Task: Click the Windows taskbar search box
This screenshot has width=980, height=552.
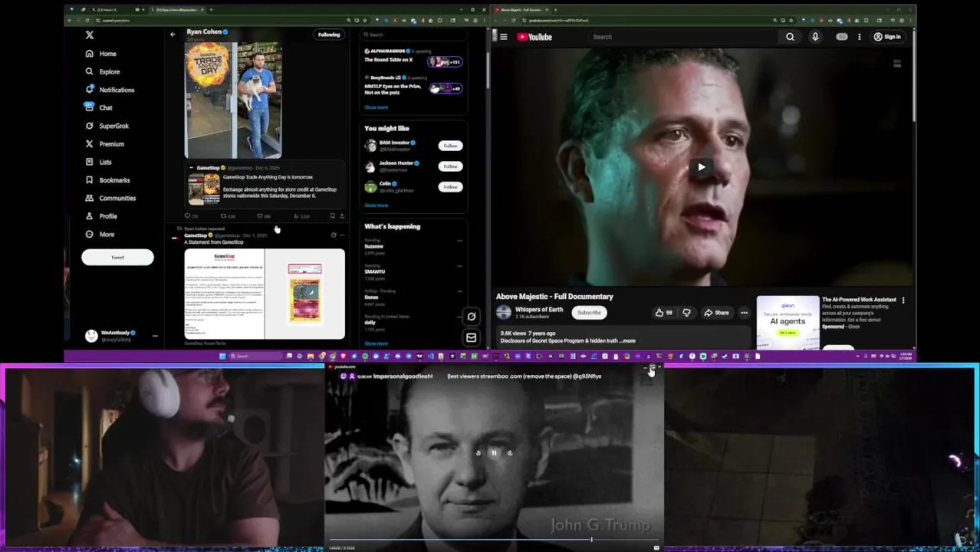Action: tap(255, 356)
